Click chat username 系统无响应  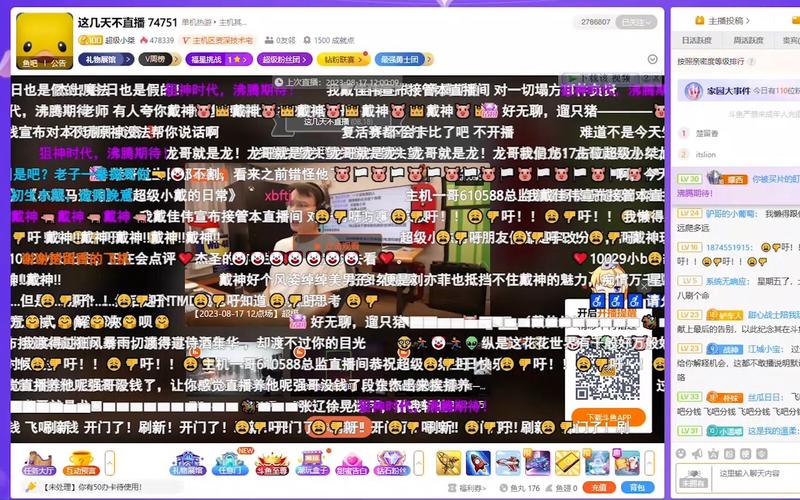click(728, 281)
